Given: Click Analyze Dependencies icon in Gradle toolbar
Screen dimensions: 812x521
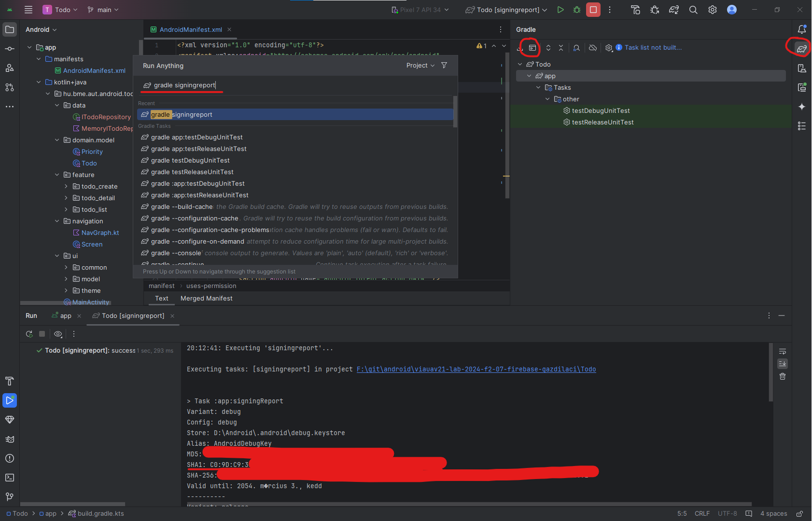Looking at the screenshot, I should click(x=576, y=48).
